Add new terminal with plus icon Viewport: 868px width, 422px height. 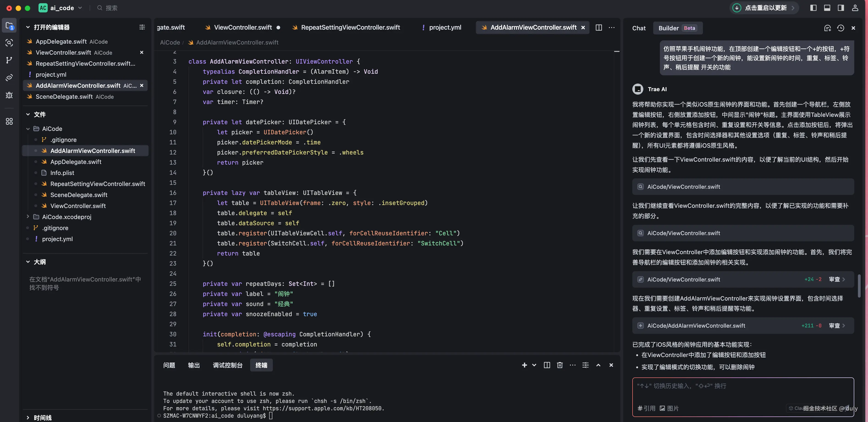tap(524, 365)
